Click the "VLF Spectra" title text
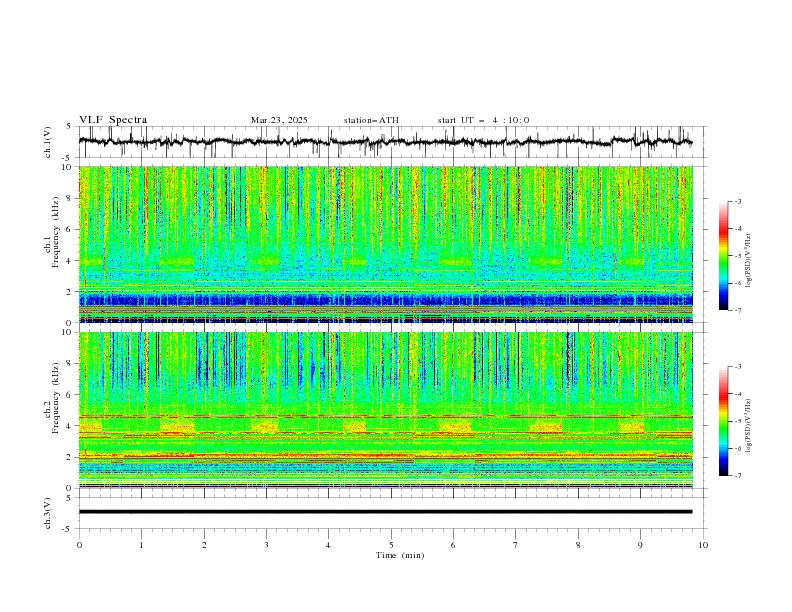The height and width of the screenshot is (612, 792). [x=113, y=120]
